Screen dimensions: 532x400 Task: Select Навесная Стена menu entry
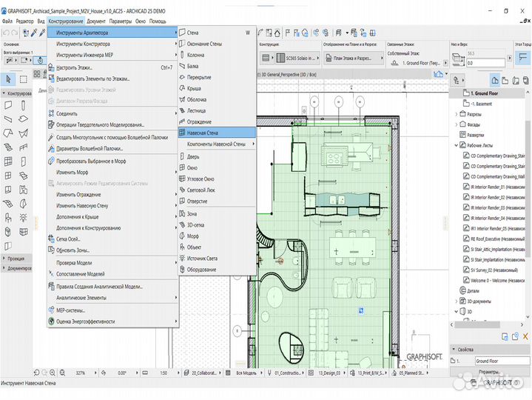217,133
